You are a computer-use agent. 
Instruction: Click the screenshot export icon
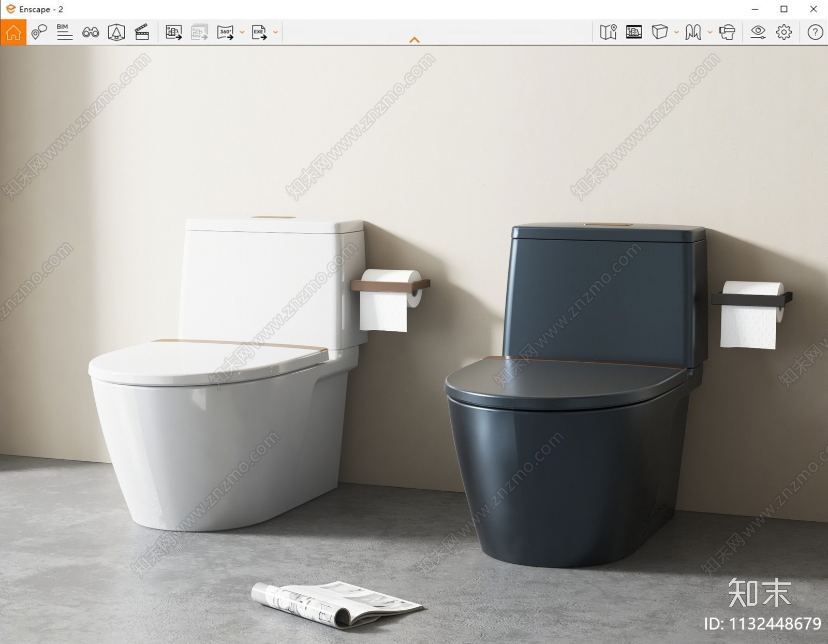coord(173,32)
